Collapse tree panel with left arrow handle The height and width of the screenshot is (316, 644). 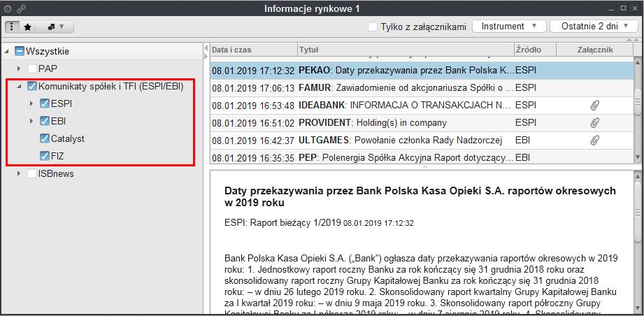[206, 48]
